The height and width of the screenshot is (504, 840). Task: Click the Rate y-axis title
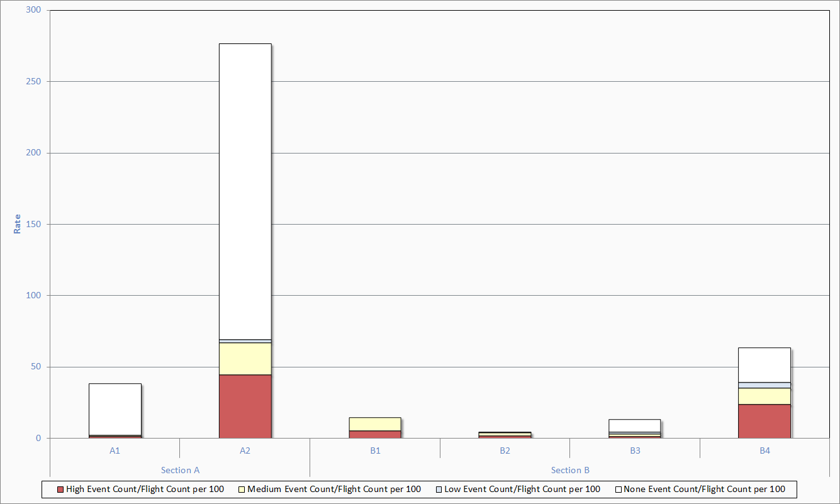coord(18,224)
